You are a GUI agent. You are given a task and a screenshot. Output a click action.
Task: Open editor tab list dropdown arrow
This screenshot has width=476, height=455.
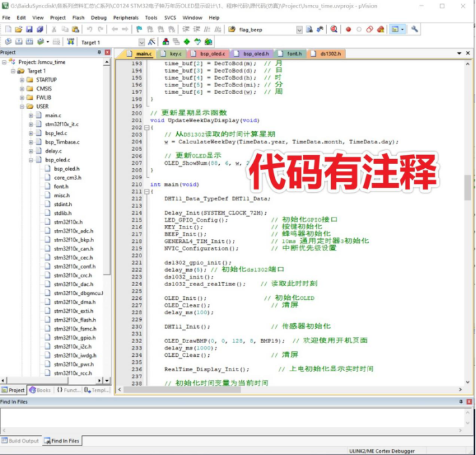pyautogui.click(x=459, y=54)
